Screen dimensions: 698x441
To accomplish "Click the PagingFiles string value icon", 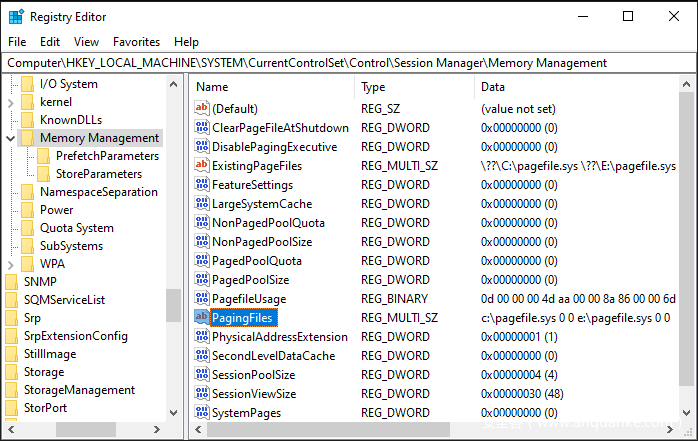I will pos(202,317).
